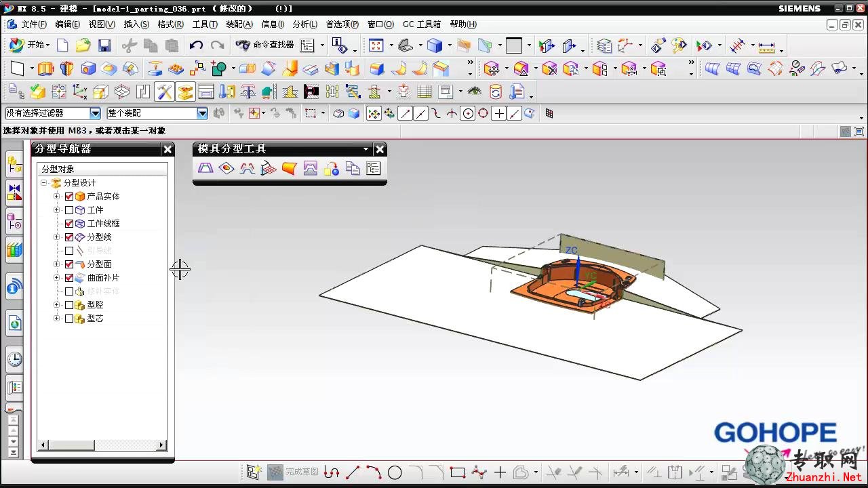The width and height of the screenshot is (868, 488).
Task: Open the 命令查找器 command finder
Action: (x=264, y=45)
